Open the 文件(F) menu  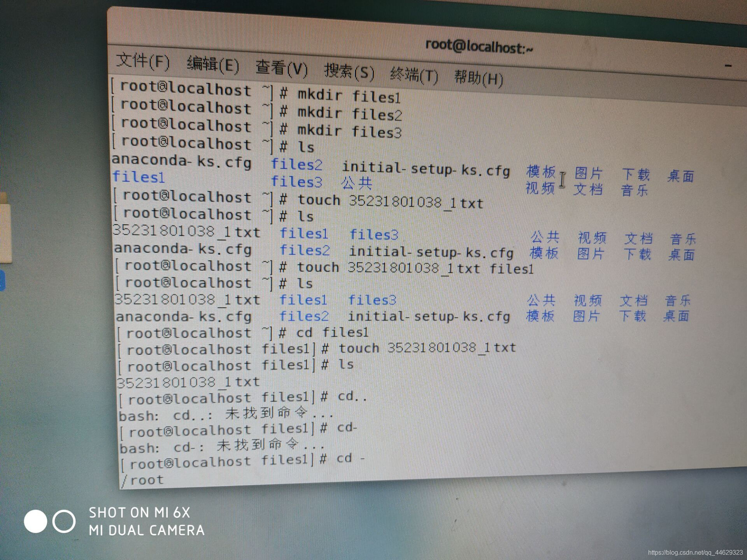(x=143, y=62)
